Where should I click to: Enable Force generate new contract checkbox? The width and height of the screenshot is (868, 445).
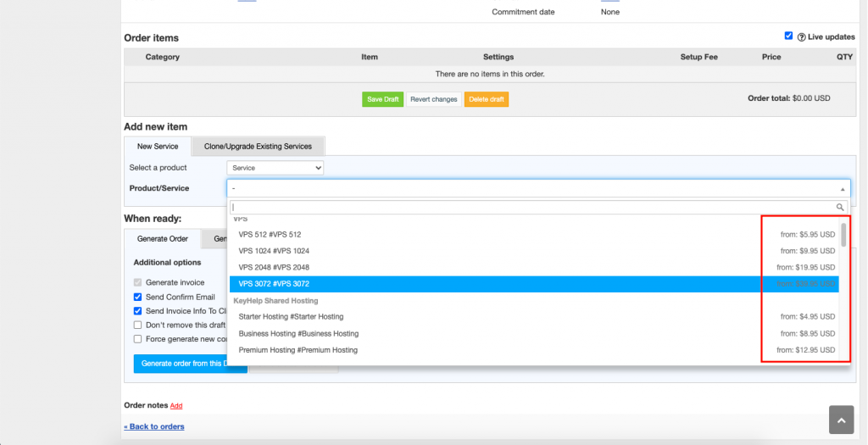click(x=138, y=339)
